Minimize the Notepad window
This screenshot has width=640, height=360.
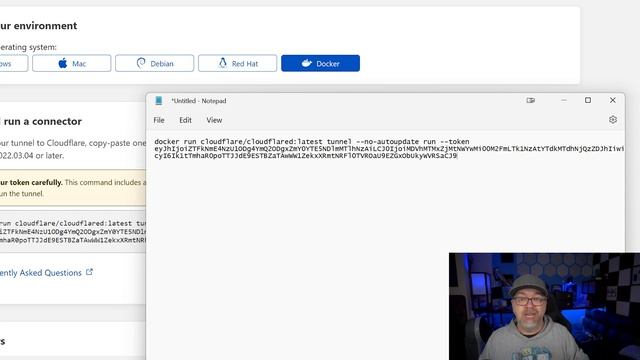point(564,100)
